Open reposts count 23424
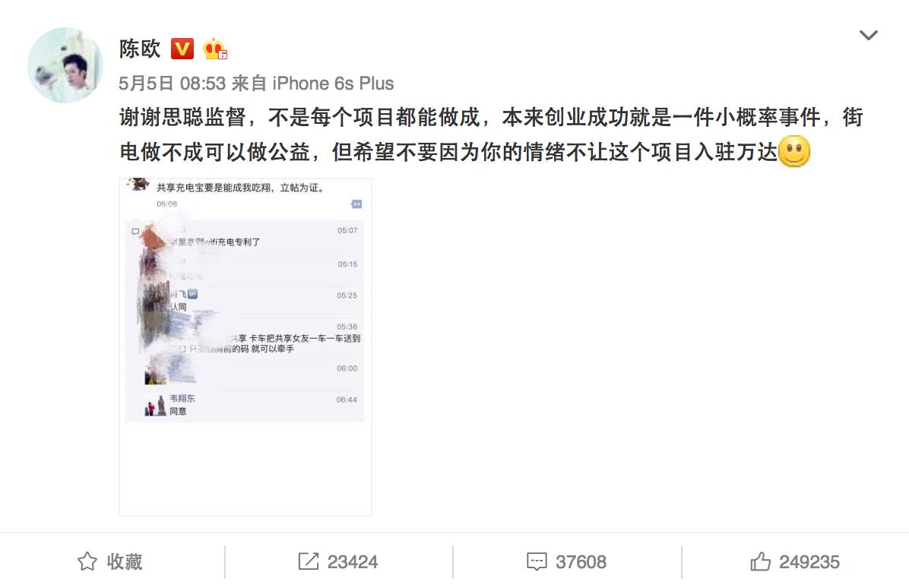This screenshot has height=588, width=909. pos(353,562)
